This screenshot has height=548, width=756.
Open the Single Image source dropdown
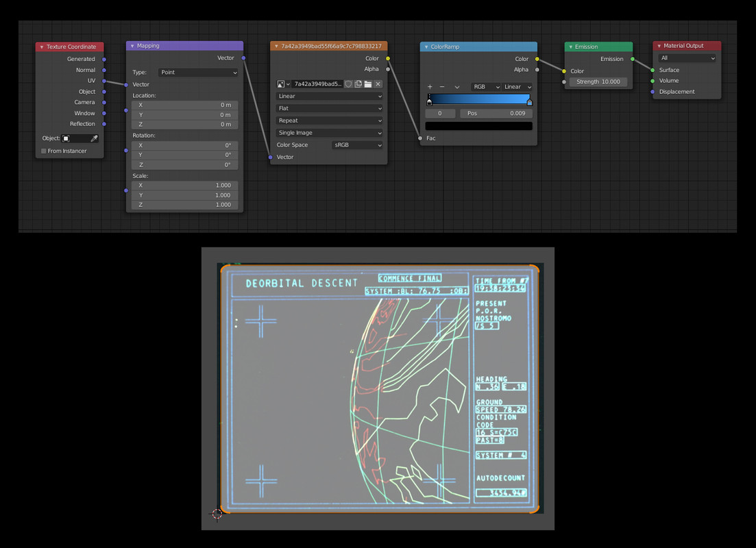(x=329, y=132)
